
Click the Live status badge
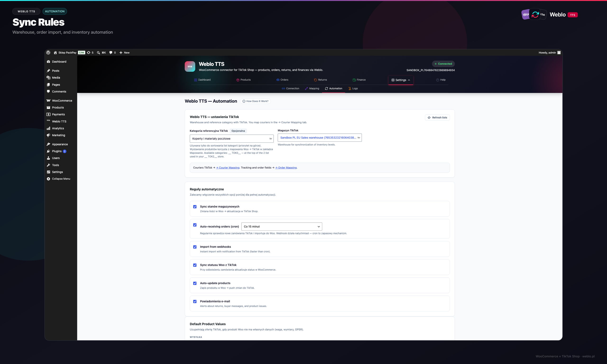click(x=82, y=52)
